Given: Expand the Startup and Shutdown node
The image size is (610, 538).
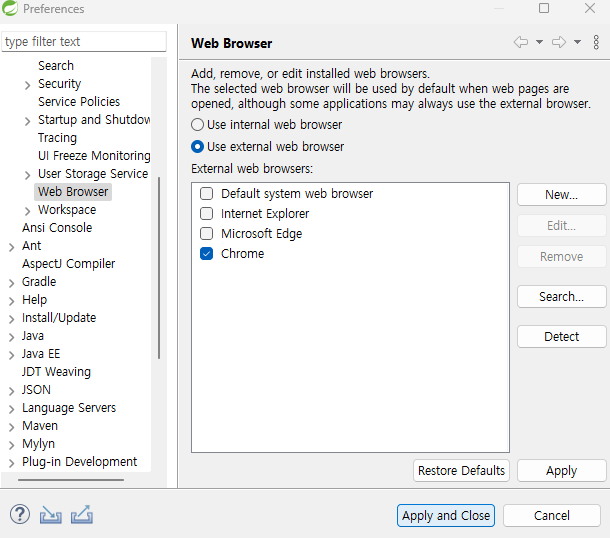Looking at the screenshot, I should point(27,121).
